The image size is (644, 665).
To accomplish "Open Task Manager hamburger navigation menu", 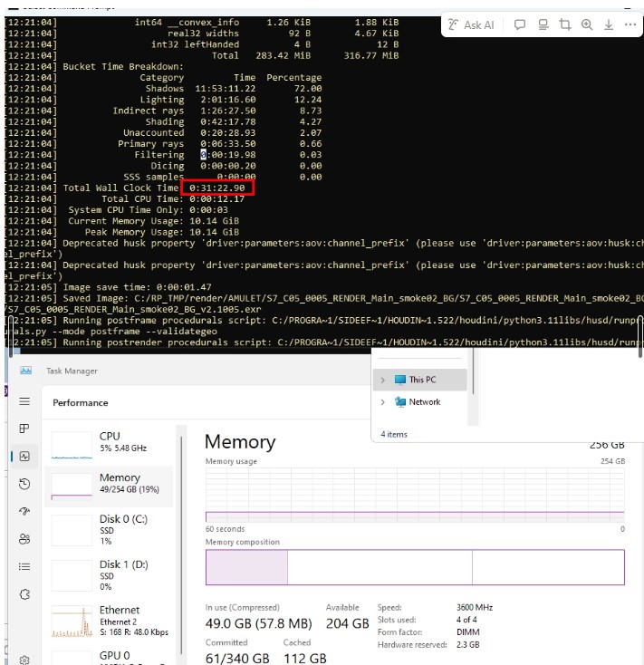I will pos(24,401).
